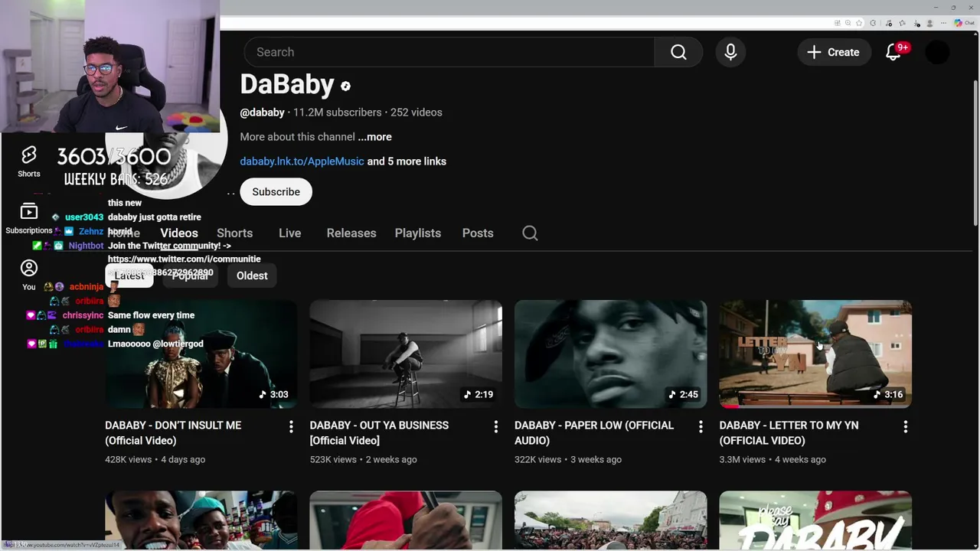Screen dimensions: 980x551
Task: Open the browser favorites list icon
Action: [x=902, y=23]
